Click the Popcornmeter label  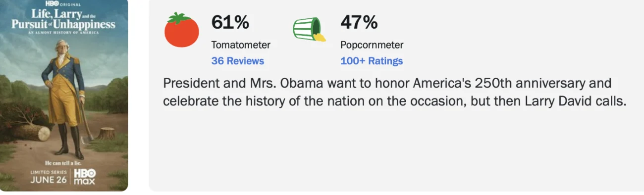372,45
